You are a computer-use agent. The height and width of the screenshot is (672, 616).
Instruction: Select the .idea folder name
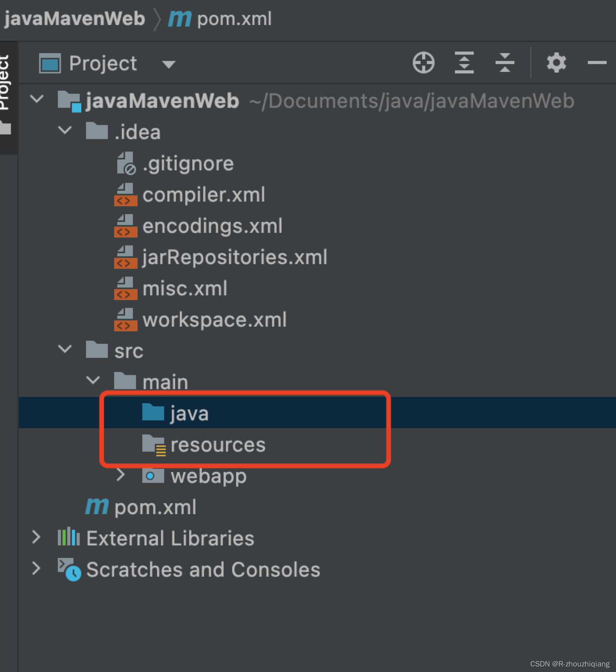tap(137, 132)
